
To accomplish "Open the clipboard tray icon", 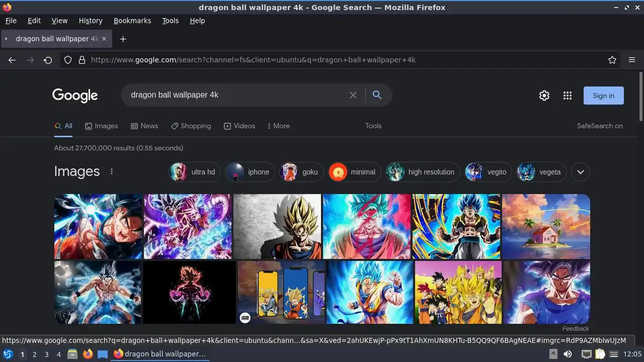I will [600, 354].
